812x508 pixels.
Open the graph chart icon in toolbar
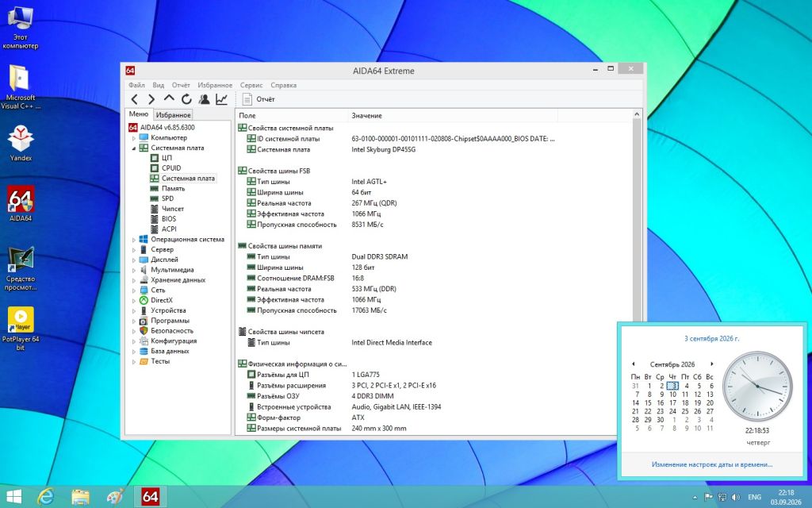(x=222, y=99)
